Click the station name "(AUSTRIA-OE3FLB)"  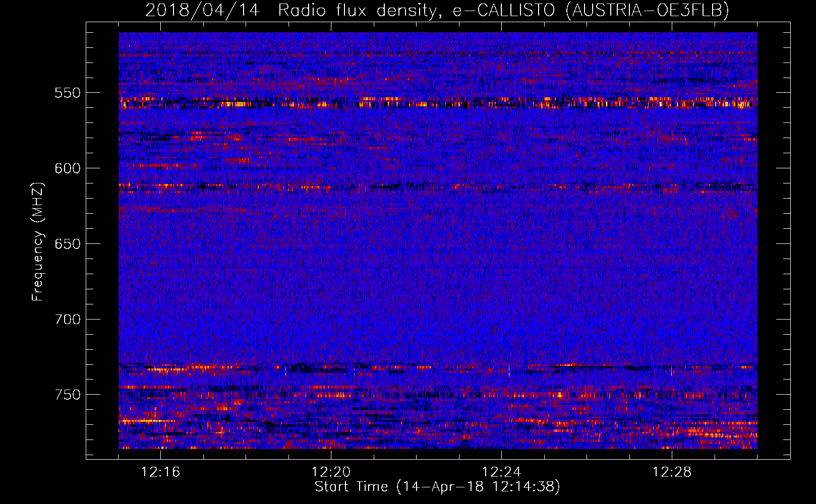[x=648, y=10]
